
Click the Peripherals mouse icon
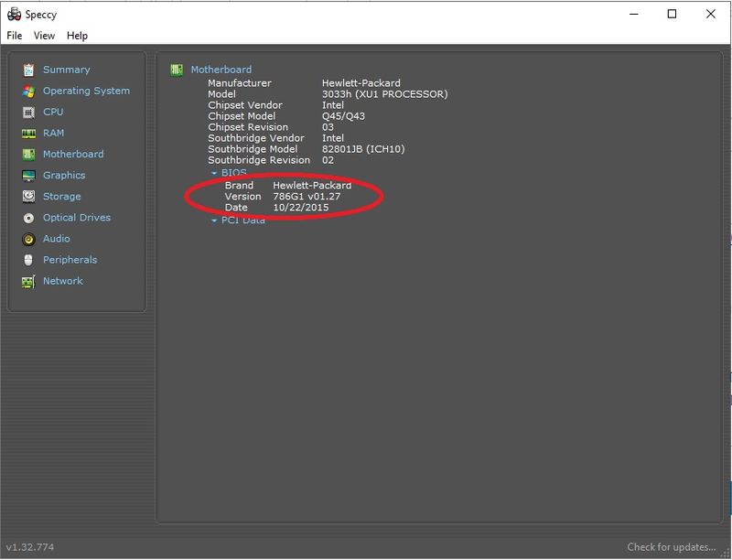tap(28, 260)
